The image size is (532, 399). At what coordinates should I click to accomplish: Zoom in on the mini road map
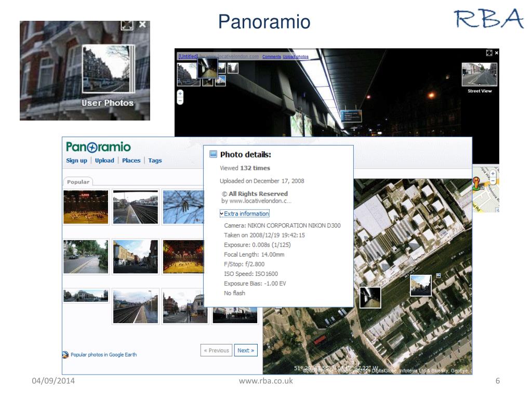point(493,174)
